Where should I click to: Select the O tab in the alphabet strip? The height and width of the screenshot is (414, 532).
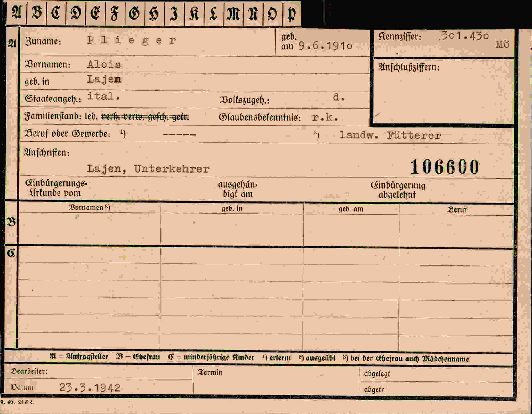(x=273, y=13)
